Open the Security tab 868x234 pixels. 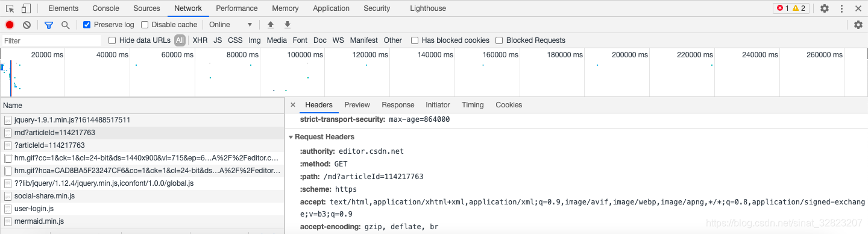coord(377,8)
